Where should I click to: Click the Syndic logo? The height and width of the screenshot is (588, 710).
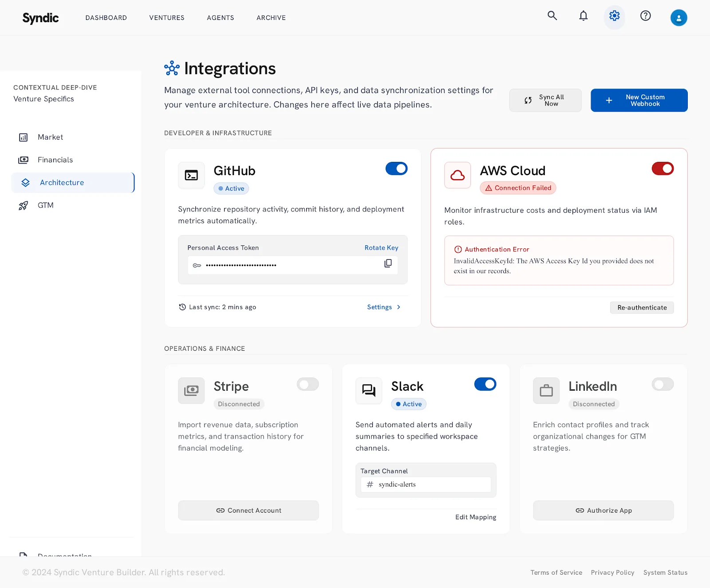pyautogui.click(x=40, y=18)
